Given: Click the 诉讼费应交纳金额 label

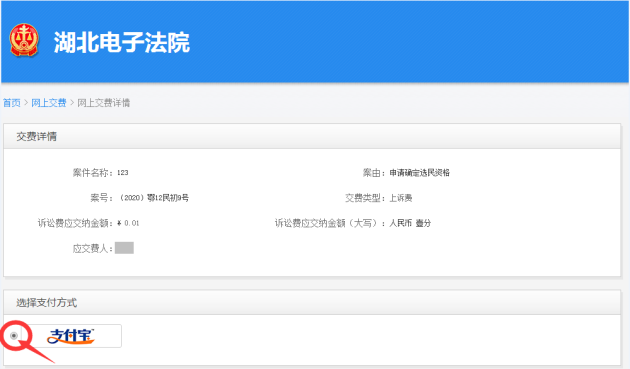Looking at the screenshot, I should (75, 223).
